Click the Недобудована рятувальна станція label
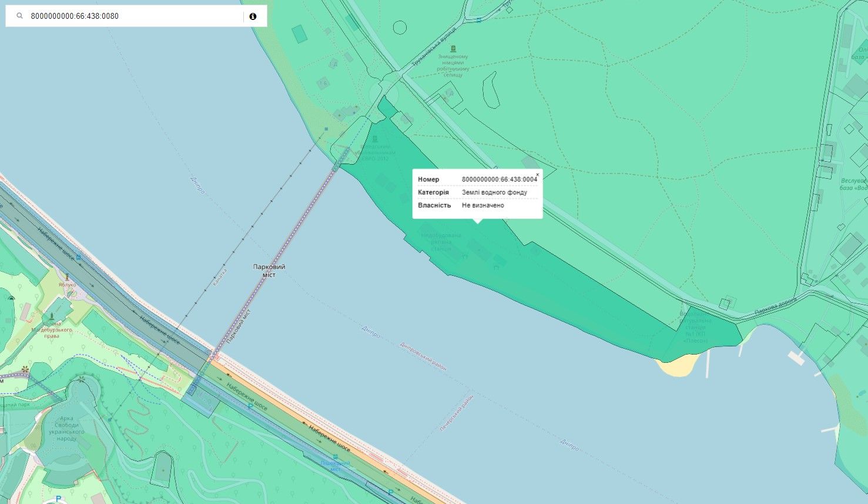868x504 pixels. 441,242
